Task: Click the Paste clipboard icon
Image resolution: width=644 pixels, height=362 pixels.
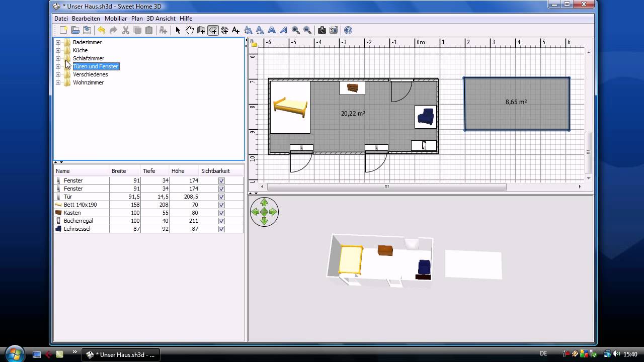Action: coord(149,30)
